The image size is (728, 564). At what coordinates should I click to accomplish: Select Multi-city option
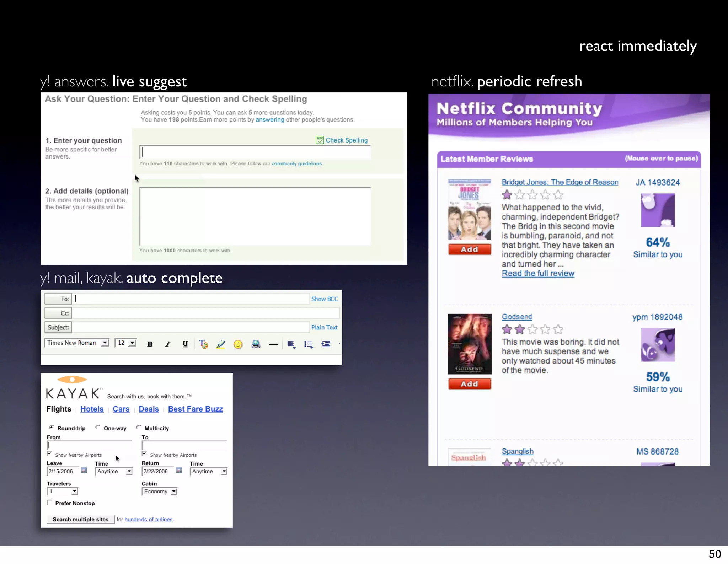(139, 427)
